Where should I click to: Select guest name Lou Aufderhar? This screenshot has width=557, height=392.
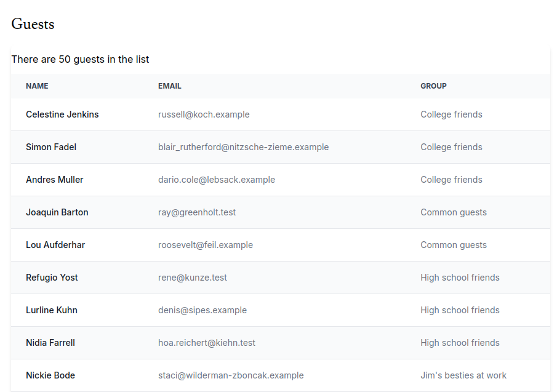click(55, 245)
